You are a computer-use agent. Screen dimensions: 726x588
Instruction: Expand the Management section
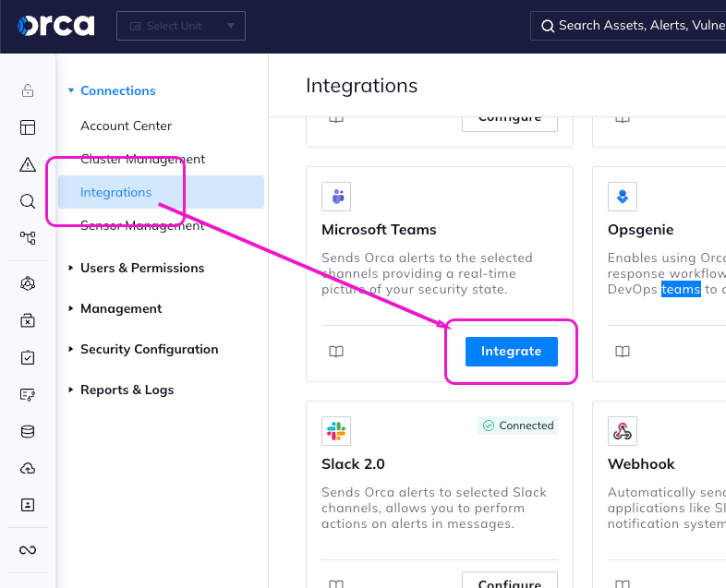115,308
